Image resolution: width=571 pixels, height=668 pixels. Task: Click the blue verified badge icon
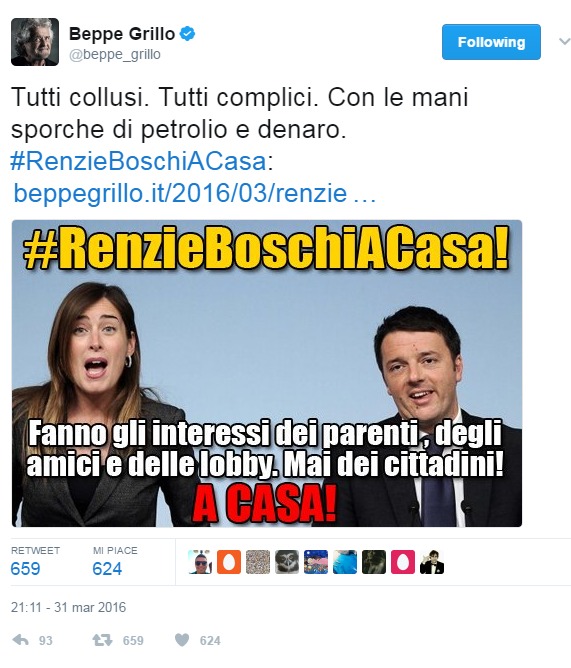tap(187, 33)
